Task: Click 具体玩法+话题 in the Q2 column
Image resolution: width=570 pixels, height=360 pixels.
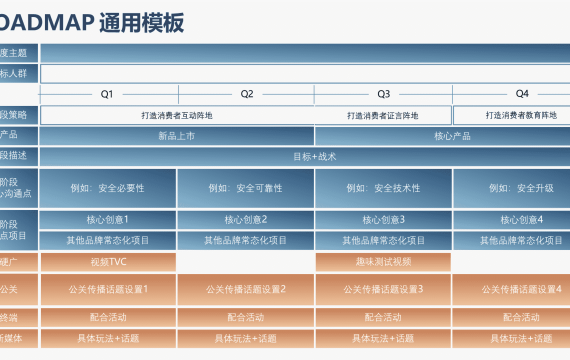Action: point(246,339)
